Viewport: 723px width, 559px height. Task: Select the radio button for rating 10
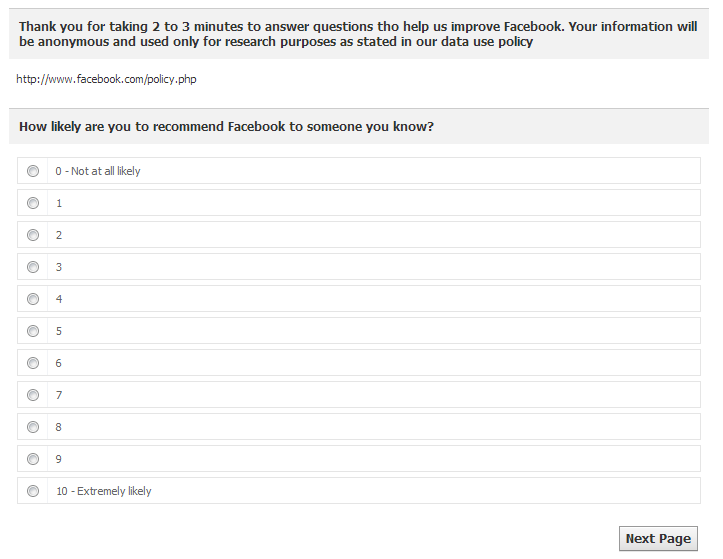[x=33, y=491]
